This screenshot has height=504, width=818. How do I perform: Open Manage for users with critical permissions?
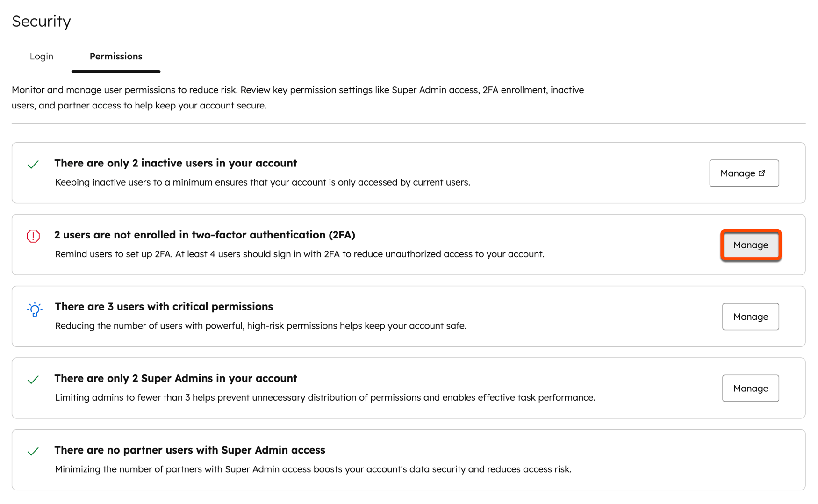(x=750, y=317)
